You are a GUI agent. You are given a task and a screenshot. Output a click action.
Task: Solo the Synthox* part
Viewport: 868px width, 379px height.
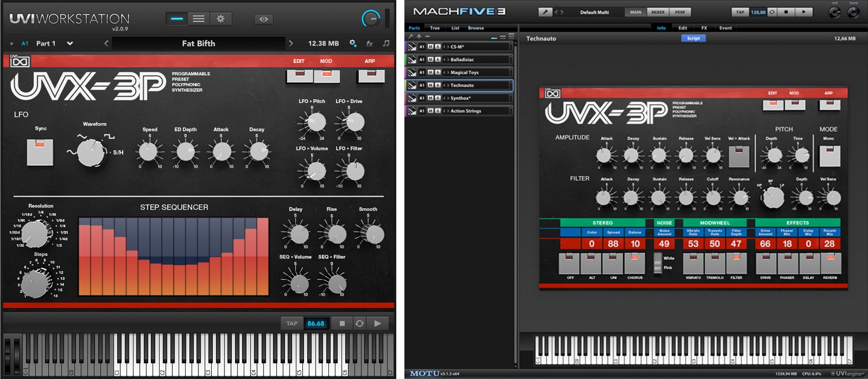pos(437,98)
